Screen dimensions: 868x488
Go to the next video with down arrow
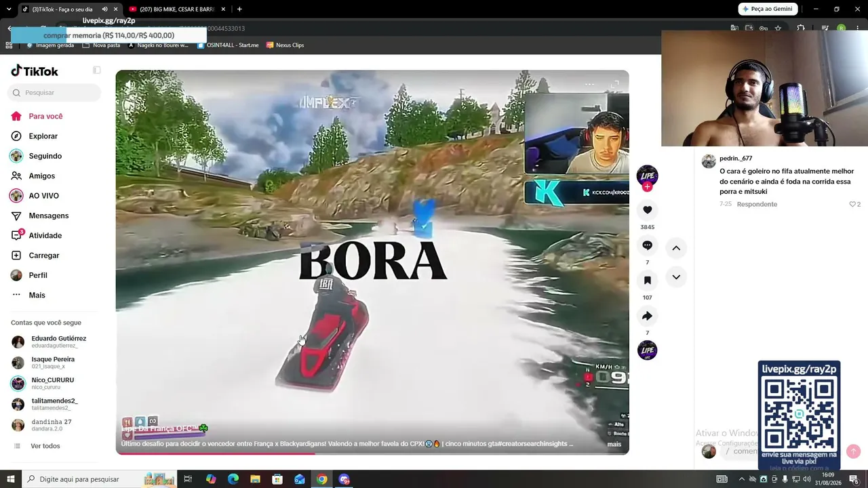coord(676,277)
